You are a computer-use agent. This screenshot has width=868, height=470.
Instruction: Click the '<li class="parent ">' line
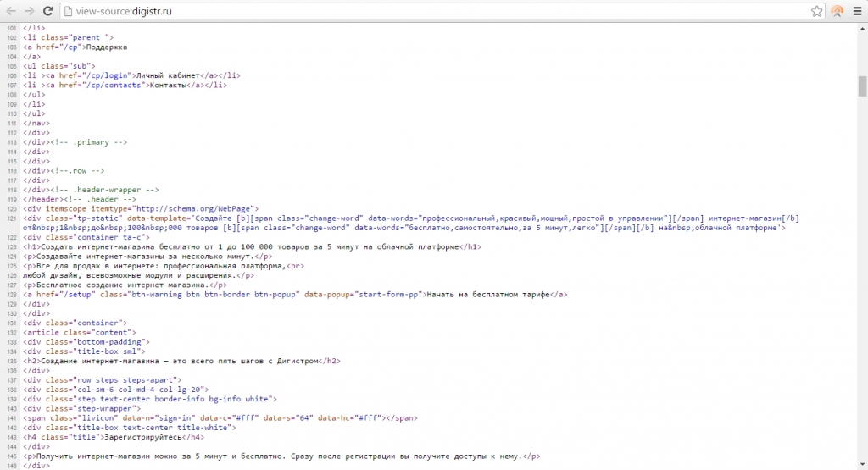(68, 37)
